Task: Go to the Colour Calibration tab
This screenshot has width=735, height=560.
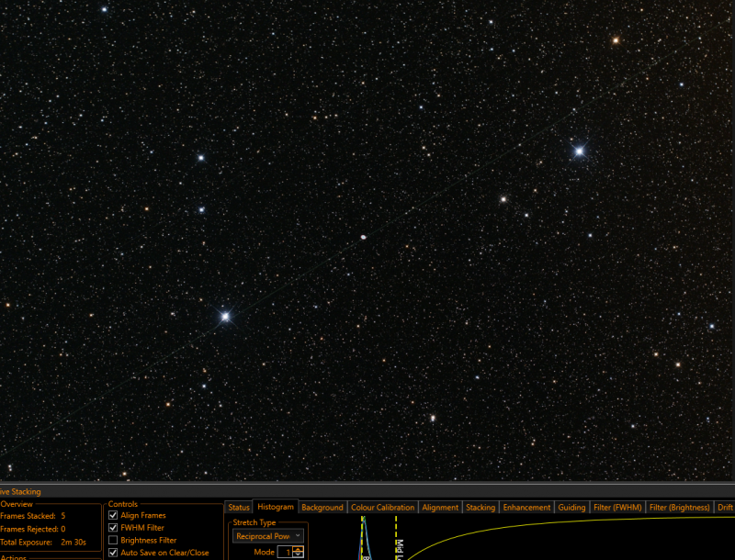Action: pyautogui.click(x=383, y=507)
